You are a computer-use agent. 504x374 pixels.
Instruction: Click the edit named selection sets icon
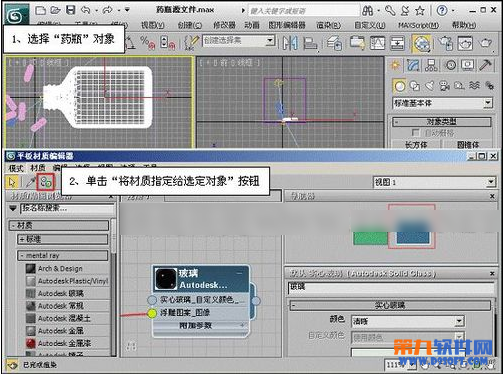(191, 43)
